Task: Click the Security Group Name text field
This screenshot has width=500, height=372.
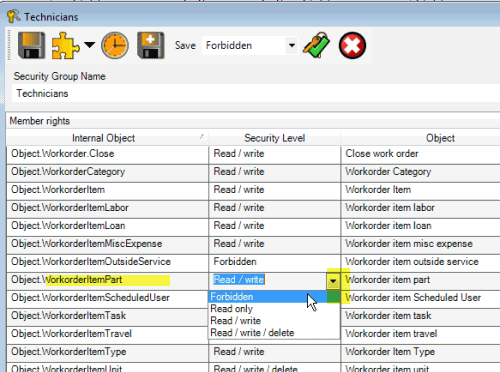Action: [x=255, y=93]
